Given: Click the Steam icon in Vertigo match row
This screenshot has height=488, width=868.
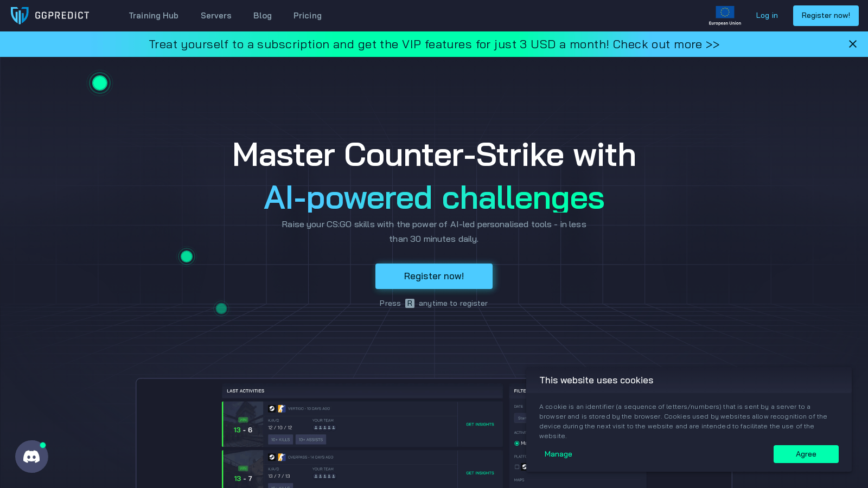Looking at the screenshot, I should [272, 408].
